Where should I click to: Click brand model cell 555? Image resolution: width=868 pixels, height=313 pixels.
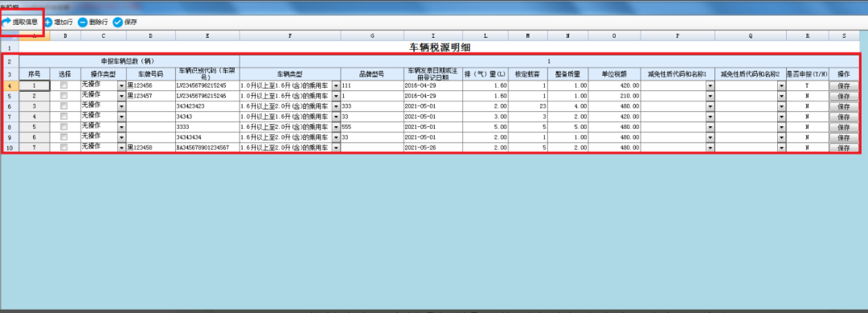372,127
